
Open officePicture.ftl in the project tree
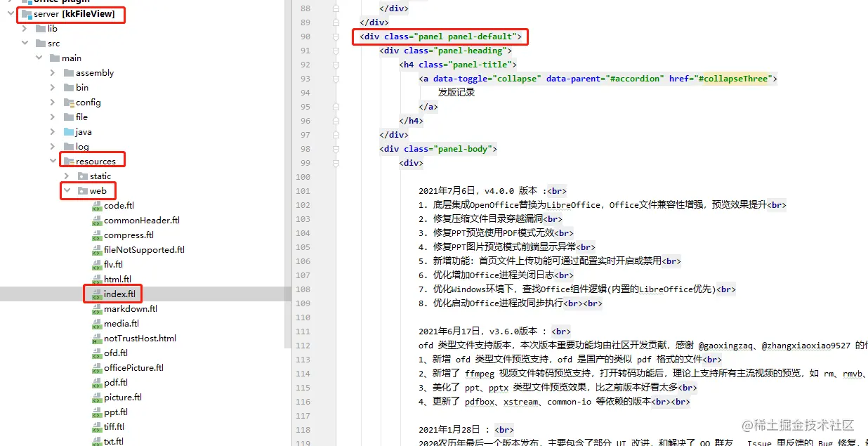(133, 368)
